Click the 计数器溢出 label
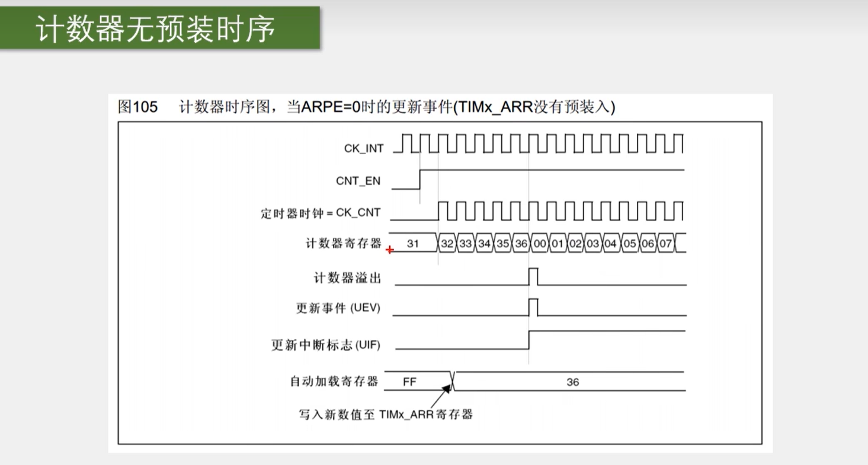 point(347,277)
